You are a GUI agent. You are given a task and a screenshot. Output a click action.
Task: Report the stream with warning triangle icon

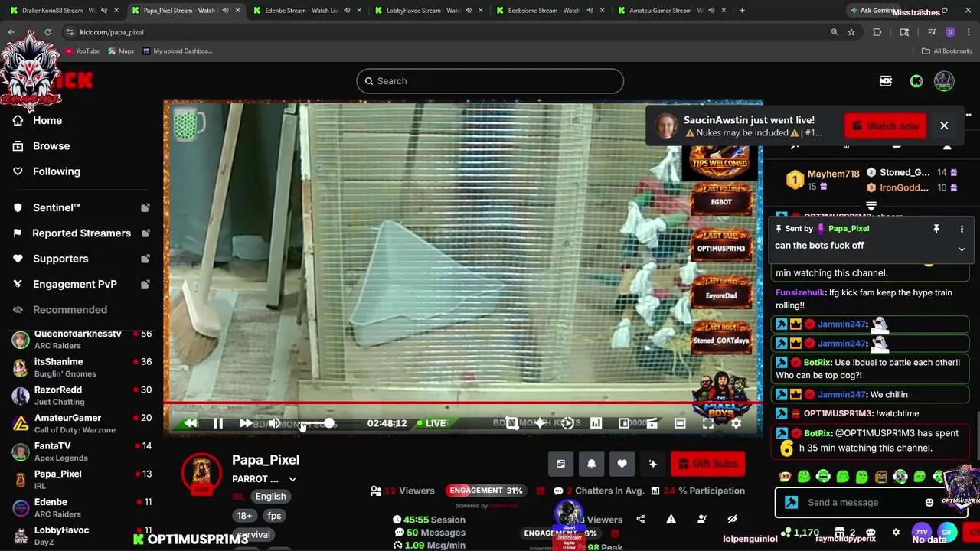671,519
